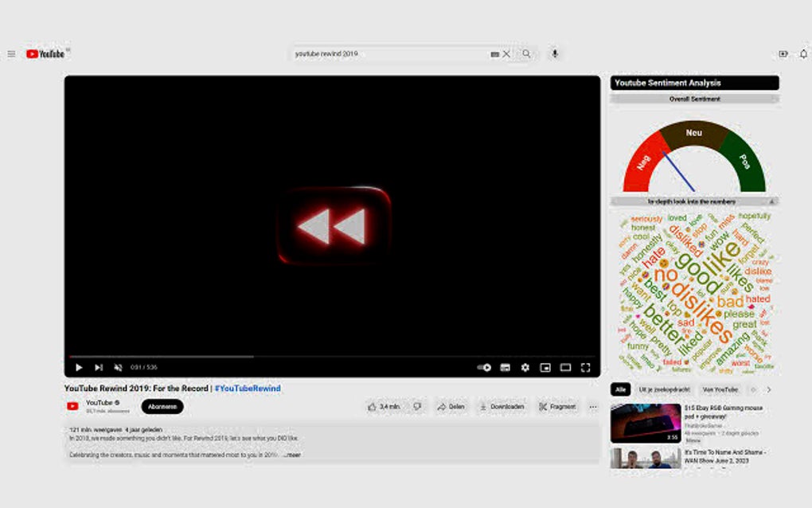Screen dimensions: 812x508
Task: Go to homepage via the YouTube logo
Action: click(46, 53)
